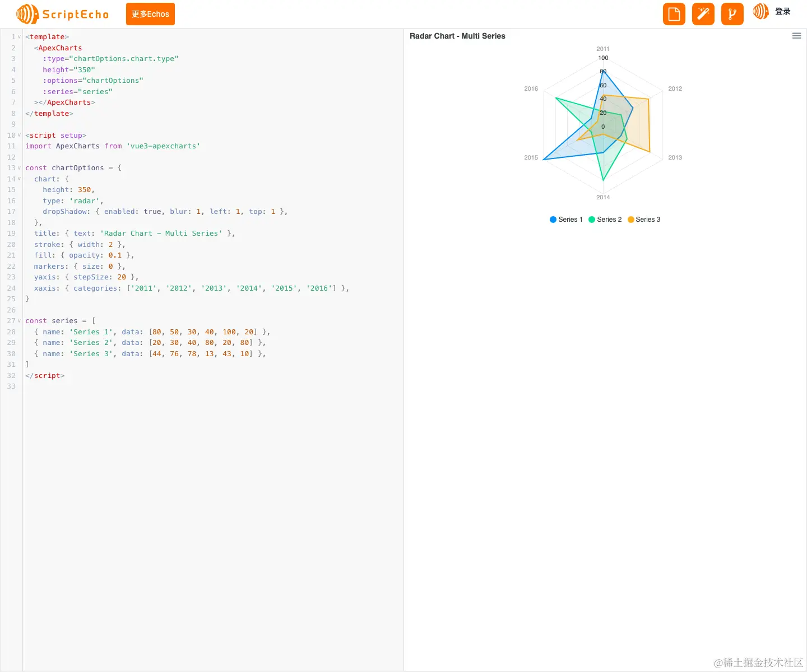
Task: Click the 100 y-axis value on chart
Action: 603,58
